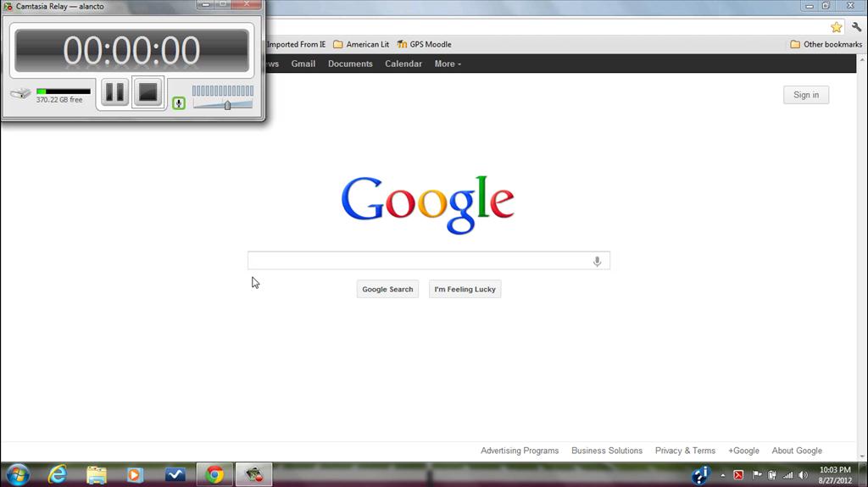
Task: Open Calendar from the Google bar
Action: (403, 64)
